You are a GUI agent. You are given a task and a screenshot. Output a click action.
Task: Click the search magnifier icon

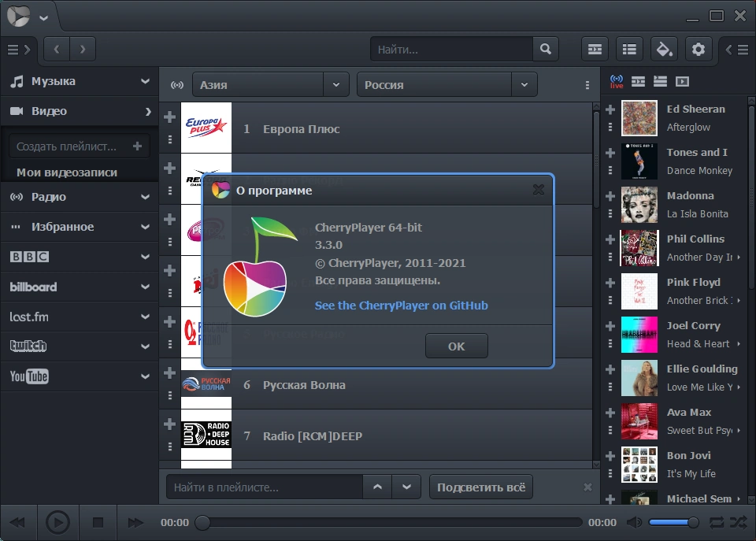(x=545, y=49)
